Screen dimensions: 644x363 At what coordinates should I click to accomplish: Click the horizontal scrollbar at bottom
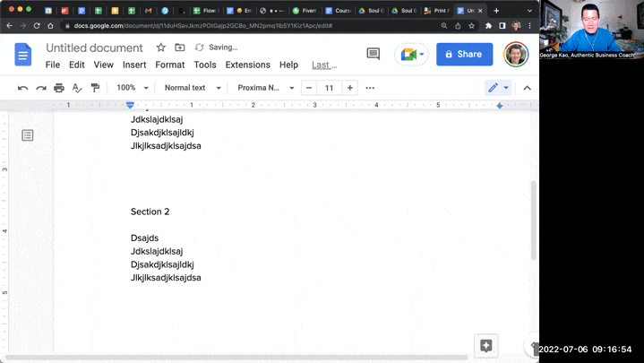click(x=236, y=358)
